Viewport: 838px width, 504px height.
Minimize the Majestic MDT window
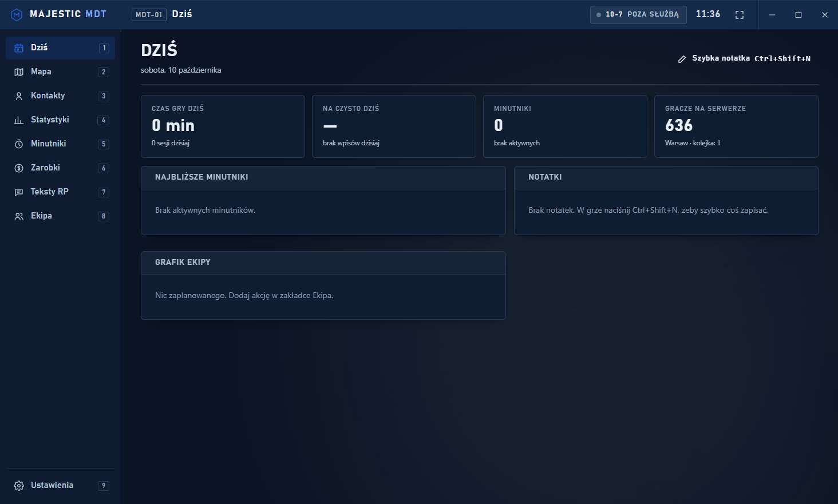tap(772, 15)
